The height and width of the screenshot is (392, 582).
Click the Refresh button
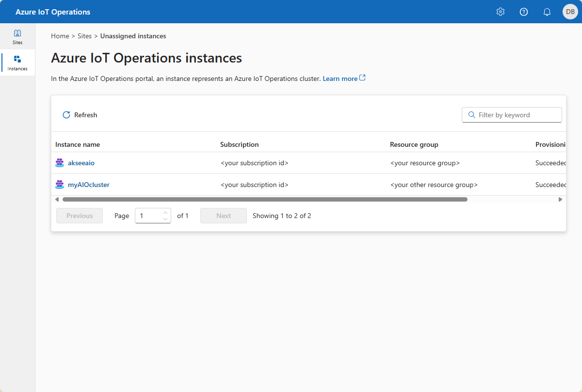[x=80, y=115]
